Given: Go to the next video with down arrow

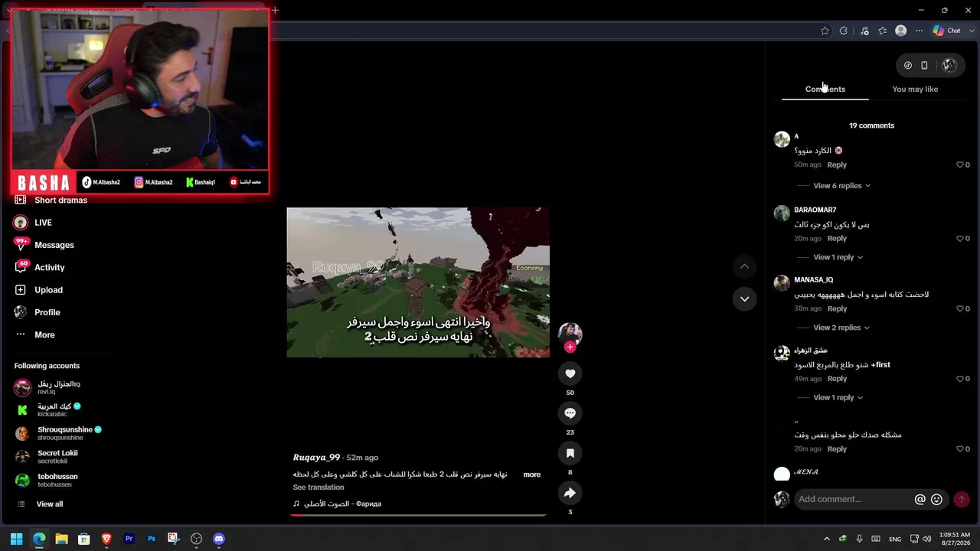Looking at the screenshot, I should [744, 298].
